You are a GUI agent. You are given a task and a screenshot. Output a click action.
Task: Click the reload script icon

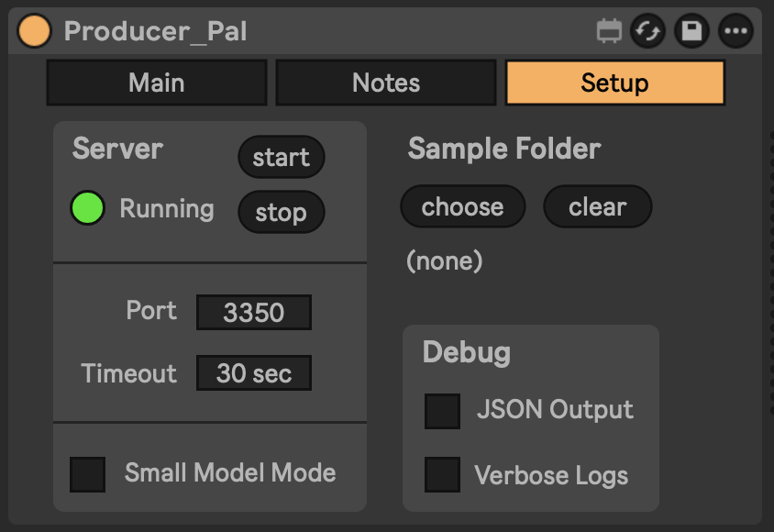(648, 30)
